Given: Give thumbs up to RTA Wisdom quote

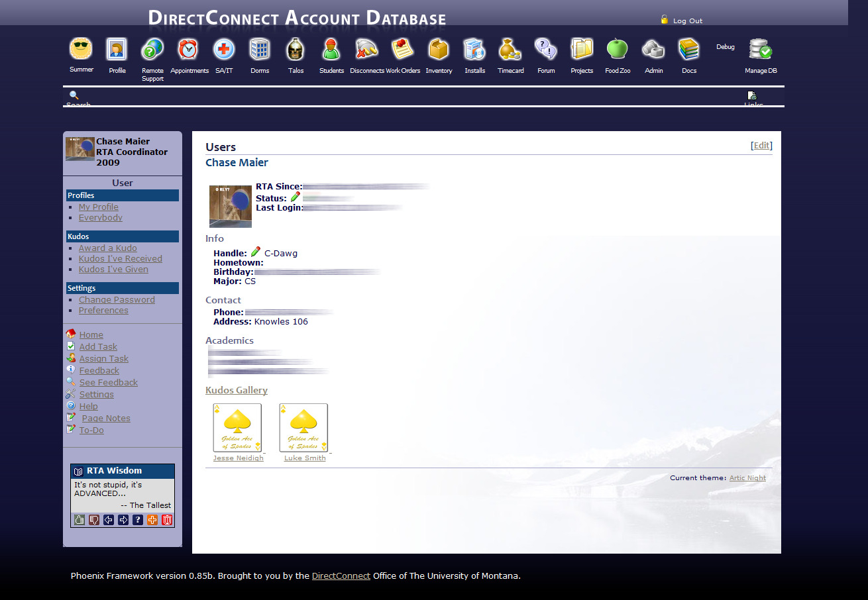Looking at the screenshot, I should tap(80, 520).
